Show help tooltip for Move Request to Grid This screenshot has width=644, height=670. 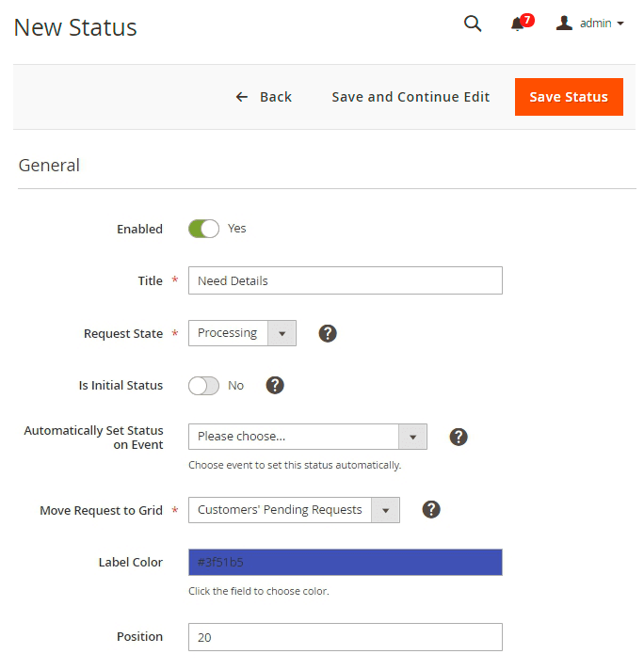tap(431, 509)
